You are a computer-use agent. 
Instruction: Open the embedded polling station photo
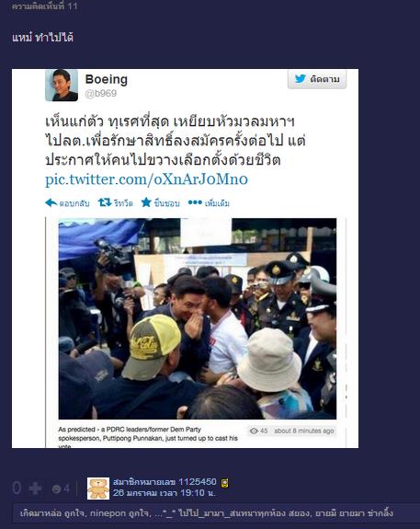[198, 318]
